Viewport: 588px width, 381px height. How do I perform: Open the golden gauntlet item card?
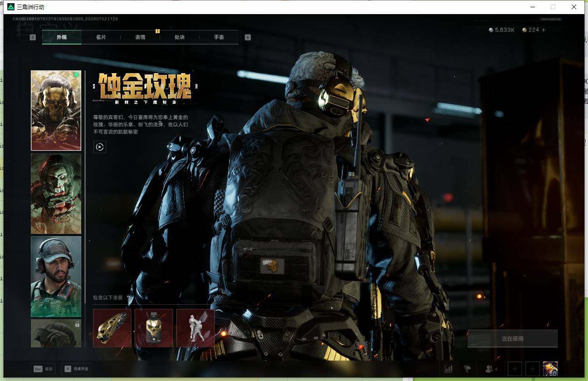(x=112, y=328)
